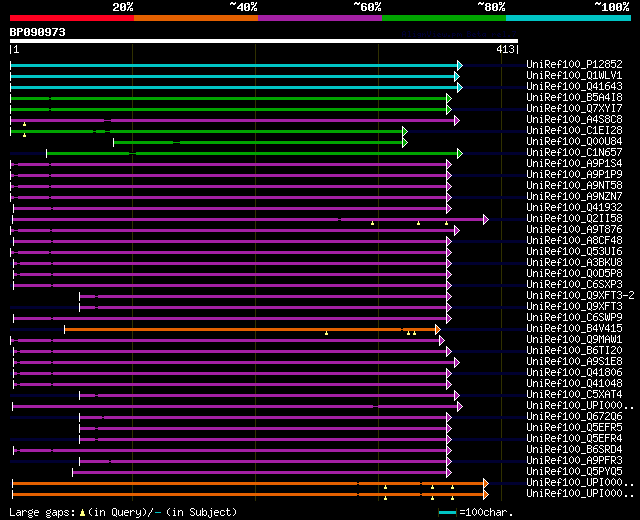Click the cyan ~100% legend color segment
The height and width of the screenshot is (520, 640).
click(x=569, y=18)
